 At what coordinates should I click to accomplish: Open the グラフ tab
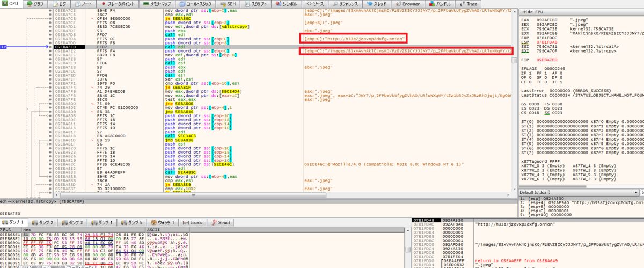click(36, 4)
